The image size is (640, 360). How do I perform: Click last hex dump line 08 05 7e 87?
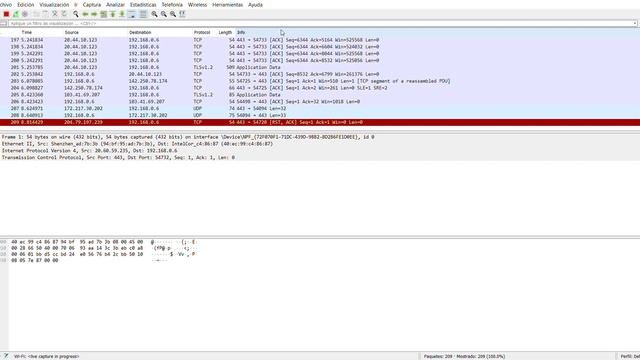(x=35, y=260)
